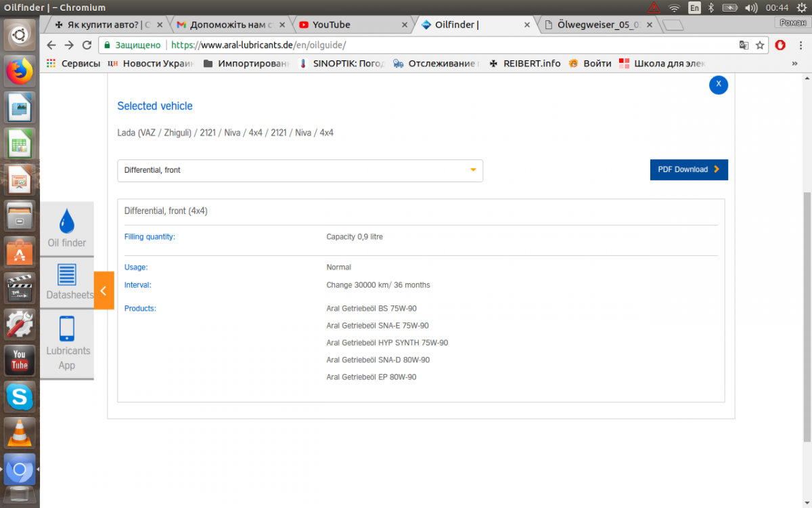Click the Wi-Fi network indicator
Screen dimensions: 812x508
pyautogui.click(x=674, y=8)
